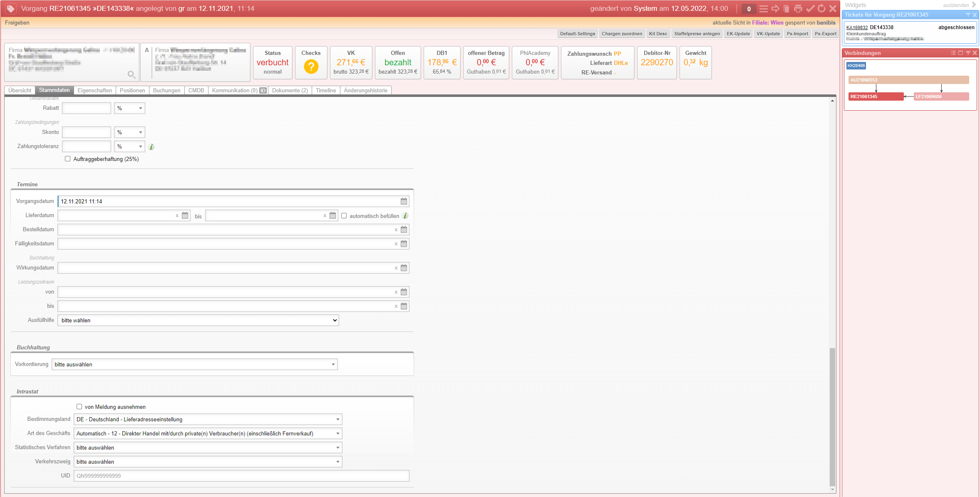Open calendar picker for Leistungszeitraum bis
This screenshot has height=497, width=980.
(x=404, y=306)
